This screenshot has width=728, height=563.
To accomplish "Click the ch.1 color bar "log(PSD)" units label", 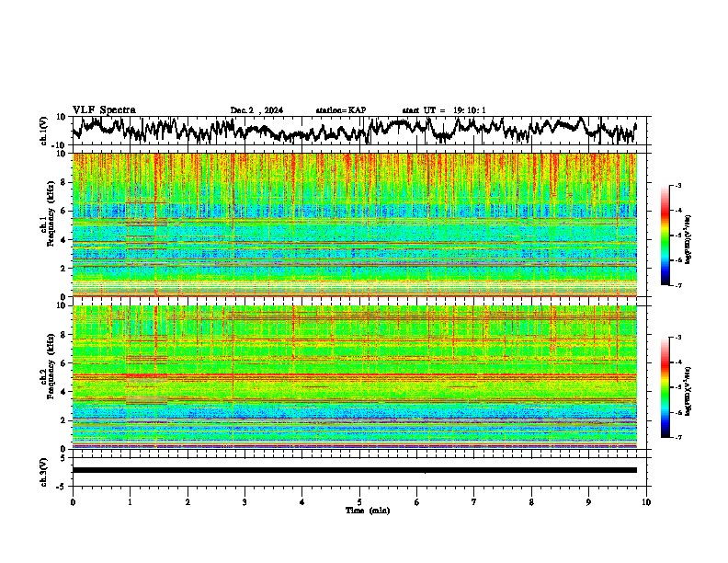I will (688, 240).
